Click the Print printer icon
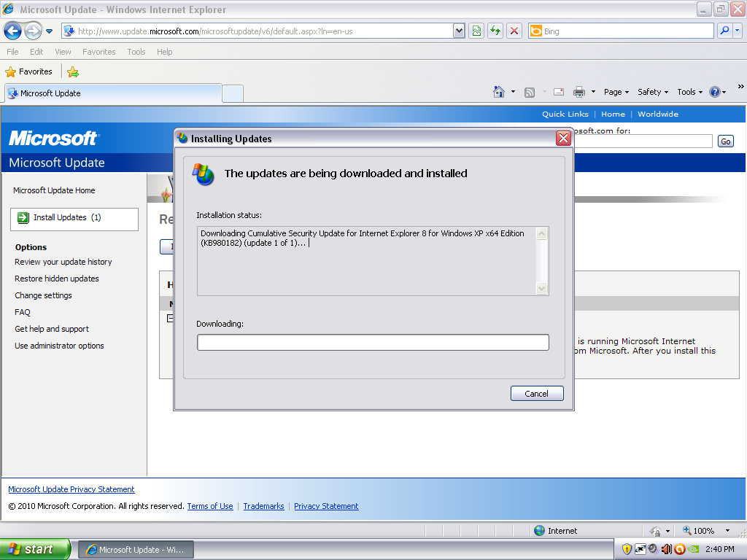Image resolution: width=747 pixels, height=560 pixels. 578,92
